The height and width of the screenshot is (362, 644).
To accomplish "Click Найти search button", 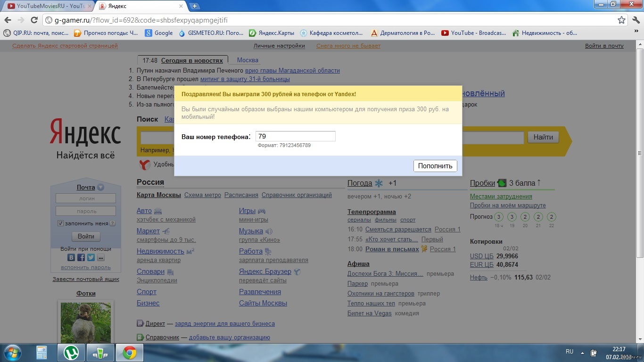I will (x=543, y=137).
